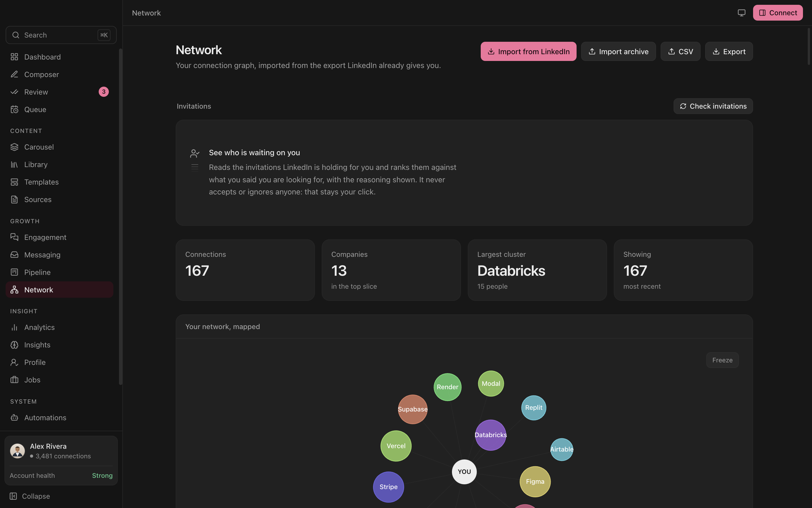Click the Analytics bar chart icon
The height and width of the screenshot is (508, 812).
pyautogui.click(x=14, y=327)
